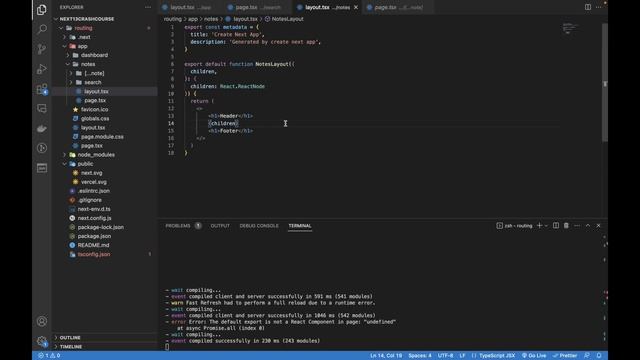This screenshot has height=360, width=640.
Task: Switch to the last page.tsx editor tab
Action: [398, 7]
